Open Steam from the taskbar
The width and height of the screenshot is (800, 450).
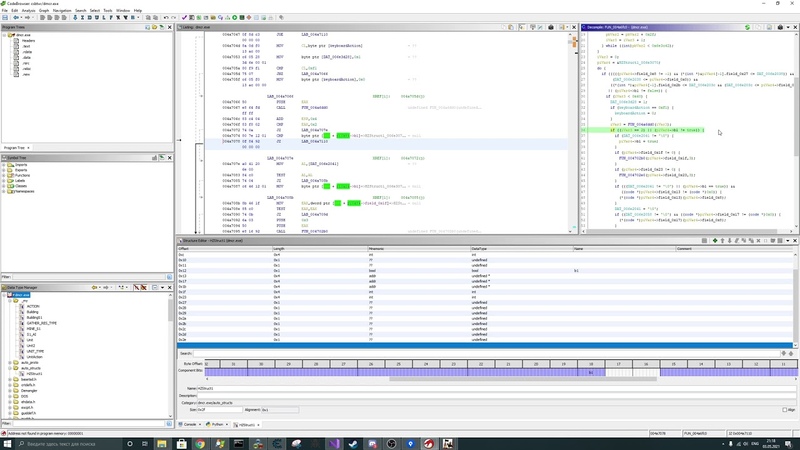click(x=353, y=444)
